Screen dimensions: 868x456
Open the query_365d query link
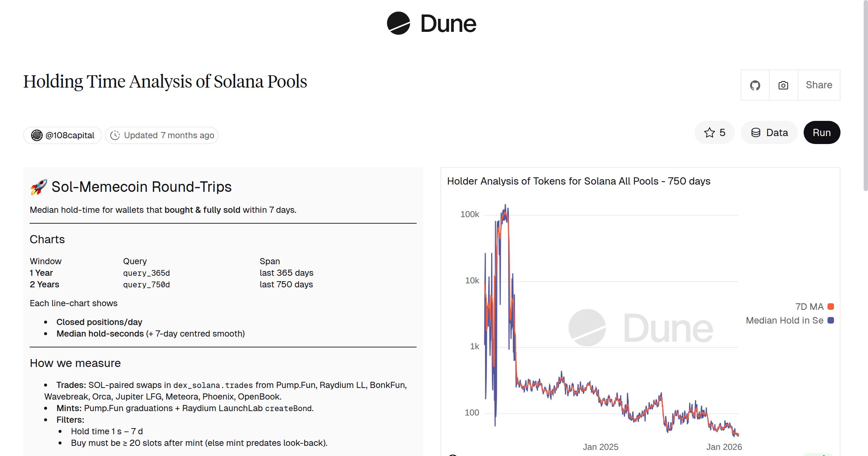click(x=146, y=273)
